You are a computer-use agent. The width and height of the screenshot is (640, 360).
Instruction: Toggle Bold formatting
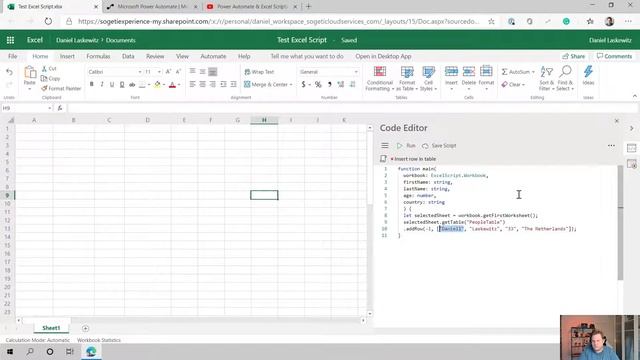point(91,84)
